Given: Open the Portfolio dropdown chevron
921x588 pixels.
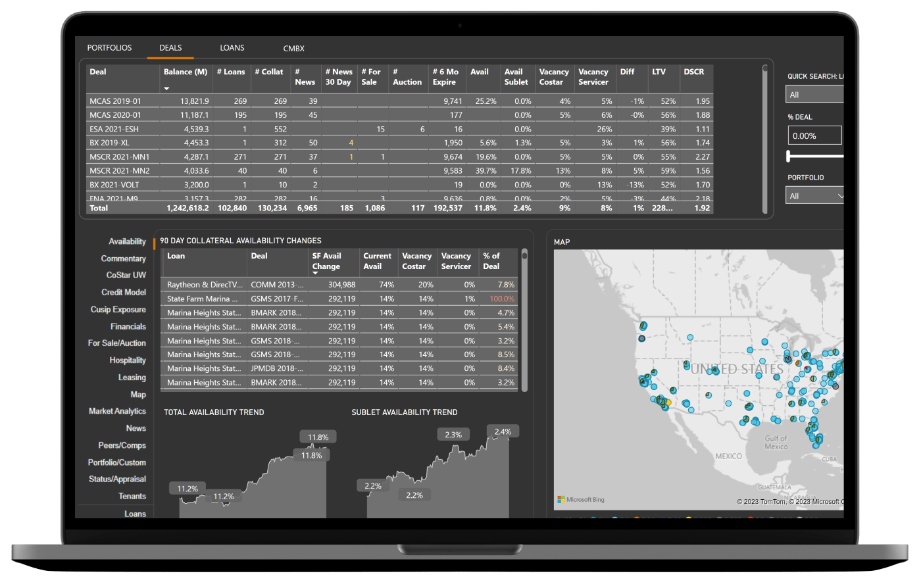Looking at the screenshot, I should [839, 196].
